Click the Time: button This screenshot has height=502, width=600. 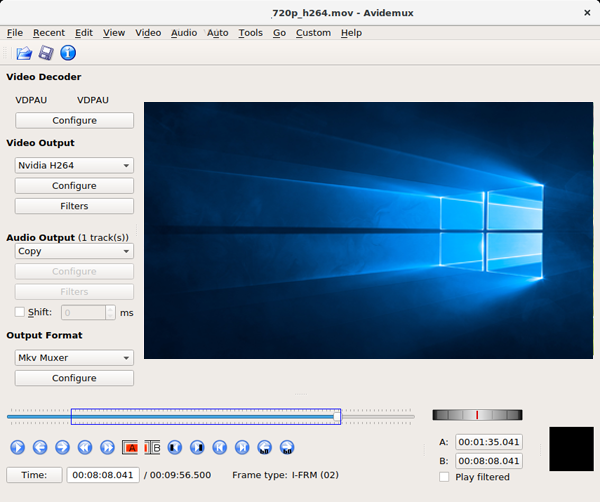pyautogui.click(x=34, y=475)
